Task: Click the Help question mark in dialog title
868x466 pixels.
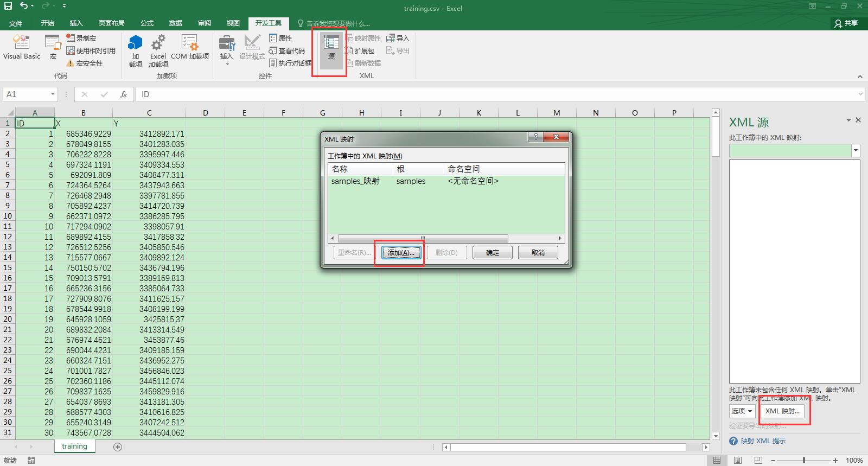Action: pos(535,138)
